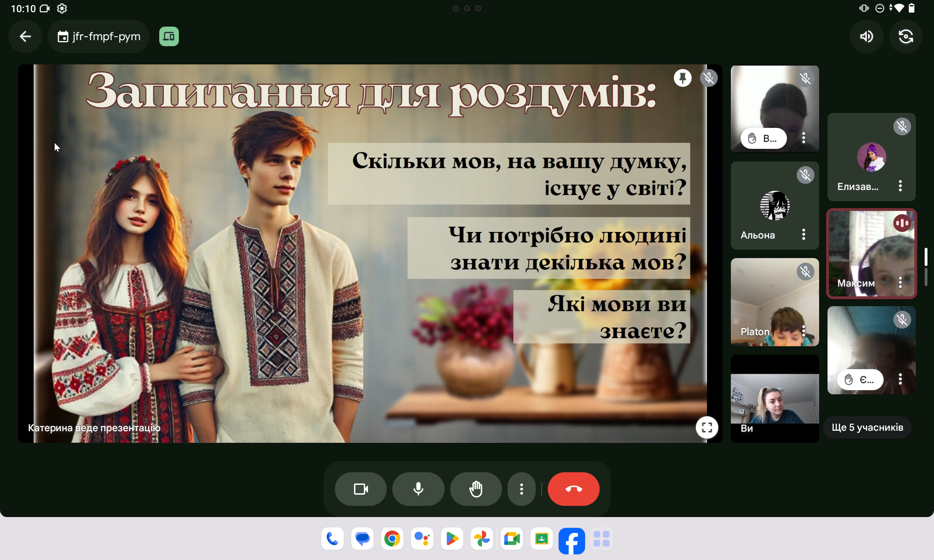
Task: Open options for Альона's tile
Action: point(803,234)
